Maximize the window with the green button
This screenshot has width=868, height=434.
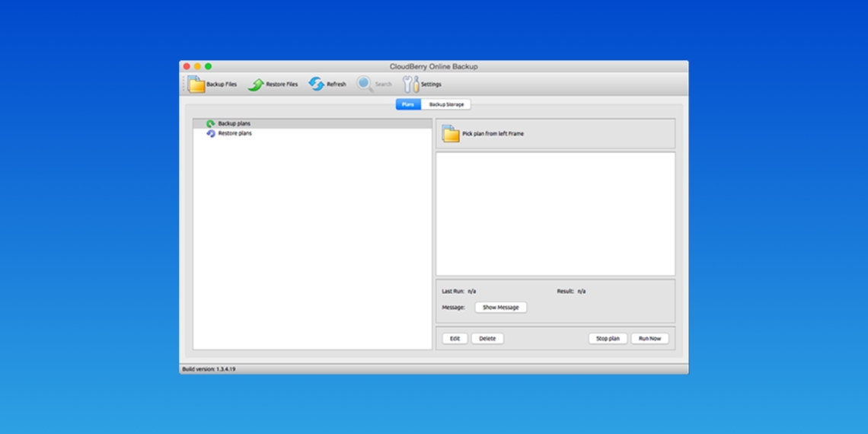coord(208,66)
